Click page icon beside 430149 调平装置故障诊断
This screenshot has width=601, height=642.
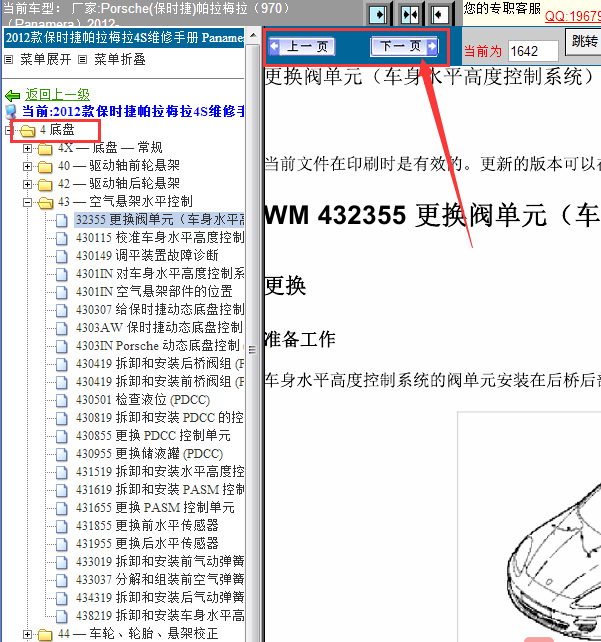click(x=61, y=256)
